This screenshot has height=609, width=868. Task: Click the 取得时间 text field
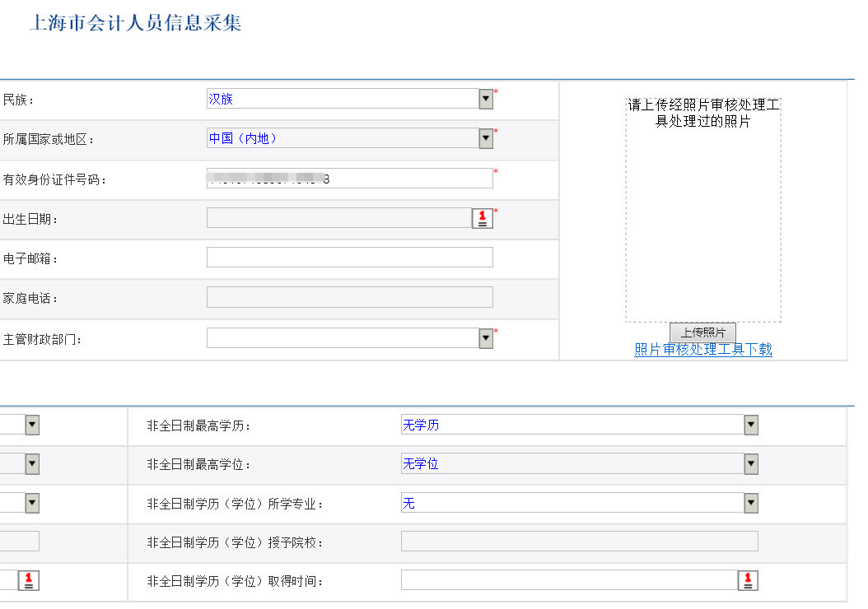pyautogui.click(x=568, y=580)
